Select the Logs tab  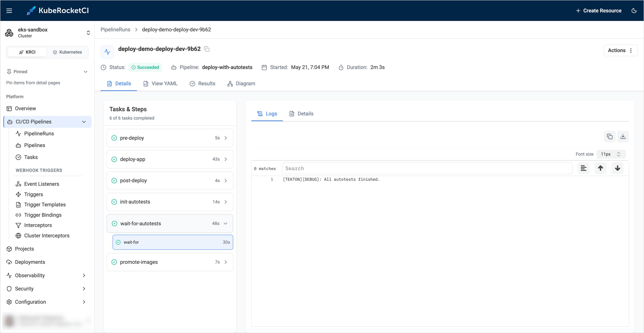[x=267, y=114]
